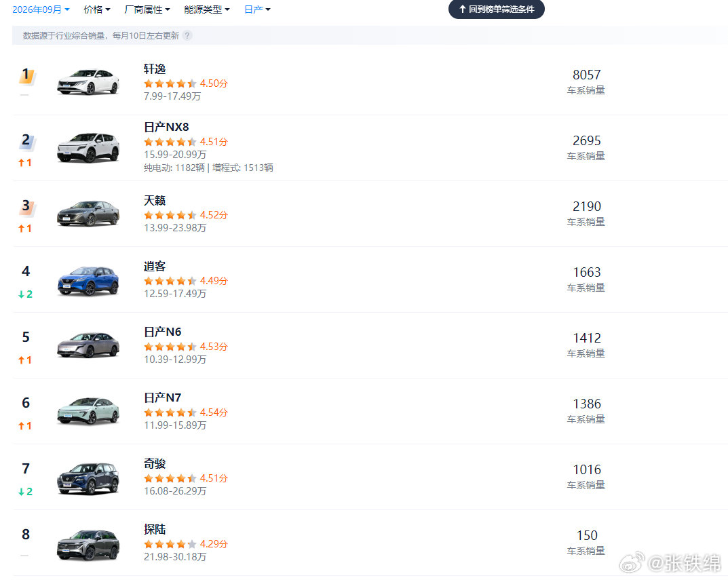728x580 pixels.
Task: Open the 2026年09月 date dropdown
Action: coord(41,9)
